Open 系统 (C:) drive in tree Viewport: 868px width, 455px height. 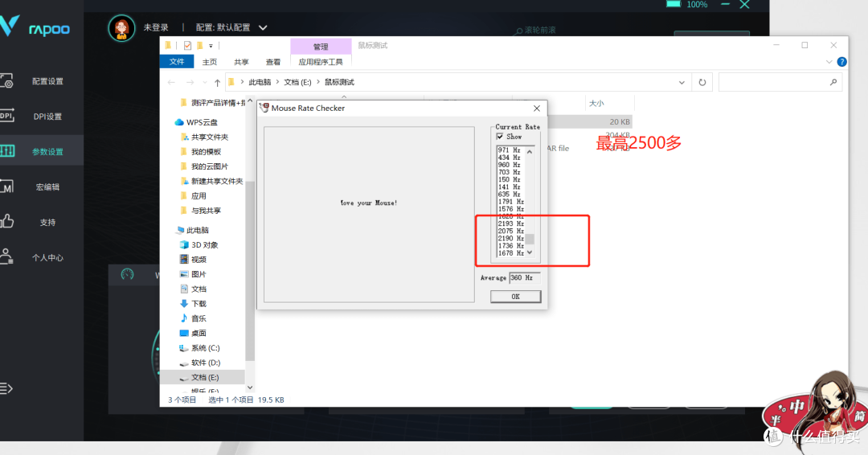(x=205, y=348)
